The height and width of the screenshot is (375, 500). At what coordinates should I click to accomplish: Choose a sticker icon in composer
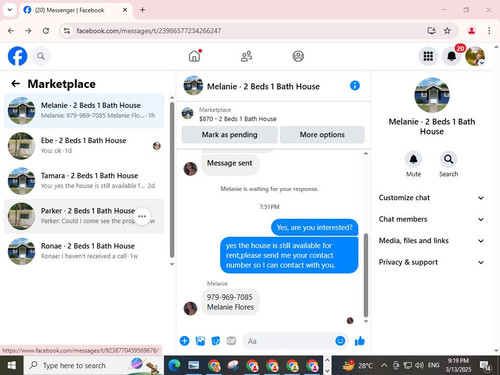coord(216,341)
